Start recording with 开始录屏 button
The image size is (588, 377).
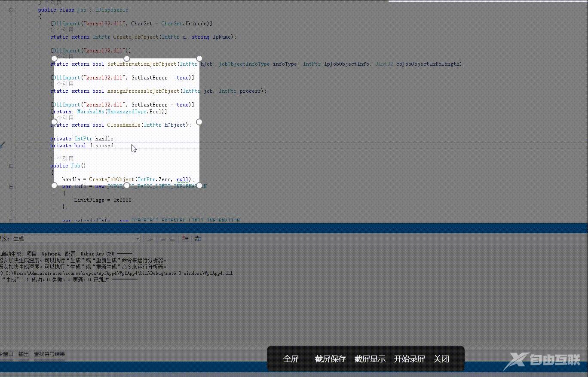tap(410, 359)
